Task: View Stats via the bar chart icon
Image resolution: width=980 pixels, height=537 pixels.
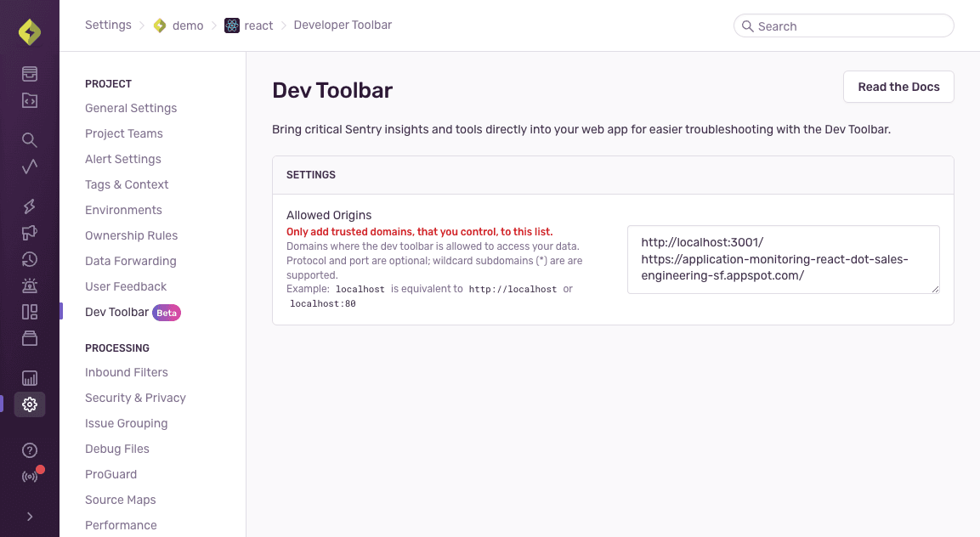Action: (x=30, y=377)
